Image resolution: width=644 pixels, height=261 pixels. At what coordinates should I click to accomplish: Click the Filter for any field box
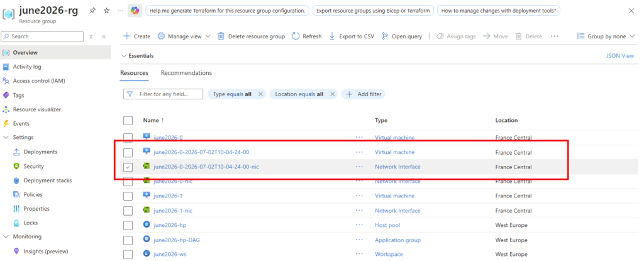click(163, 94)
